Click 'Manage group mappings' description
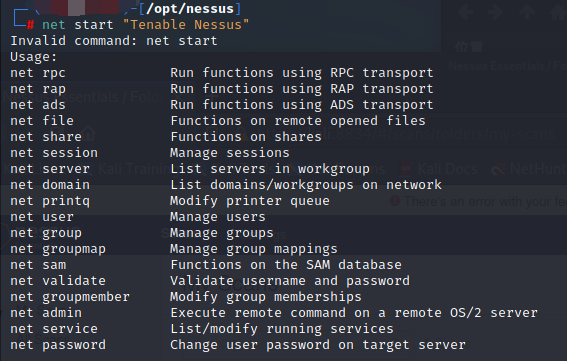 (254, 249)
